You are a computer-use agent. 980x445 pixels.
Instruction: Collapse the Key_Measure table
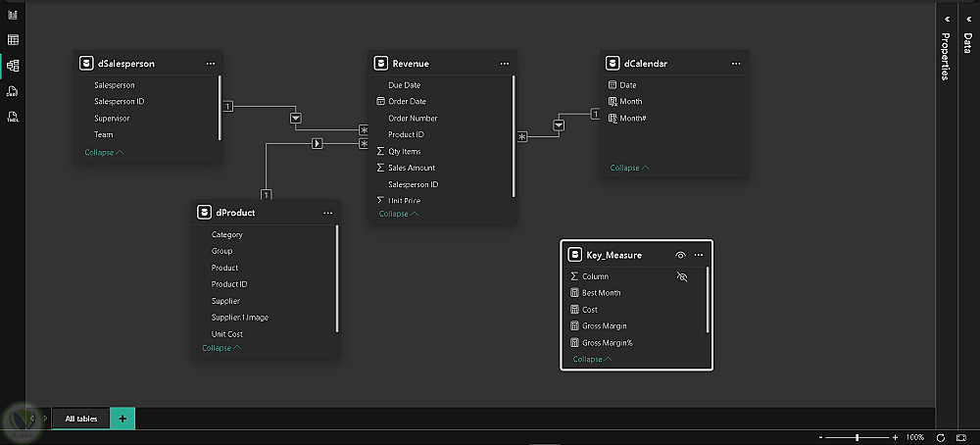click(x=592, y=359)
